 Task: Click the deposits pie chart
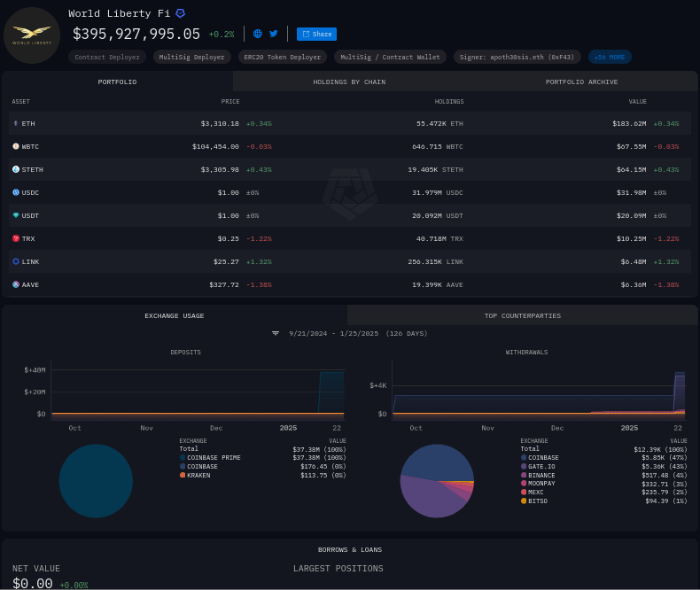tap(96, 481)
